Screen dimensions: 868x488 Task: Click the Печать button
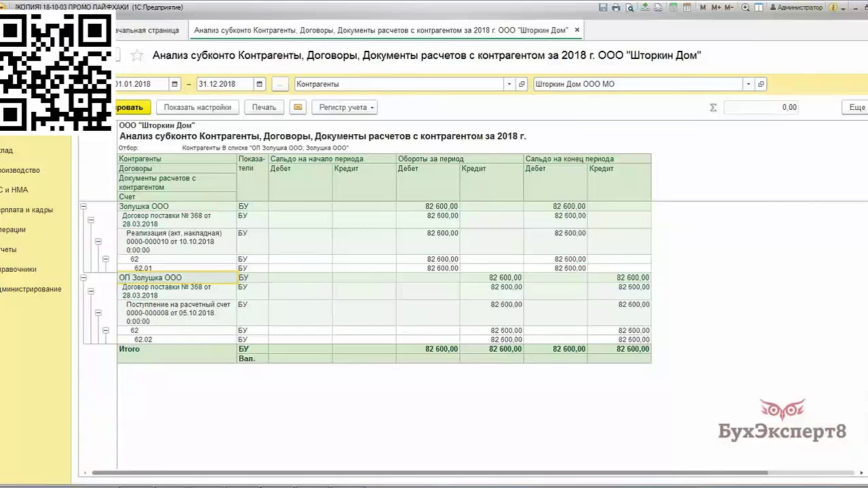coord(264,107)
